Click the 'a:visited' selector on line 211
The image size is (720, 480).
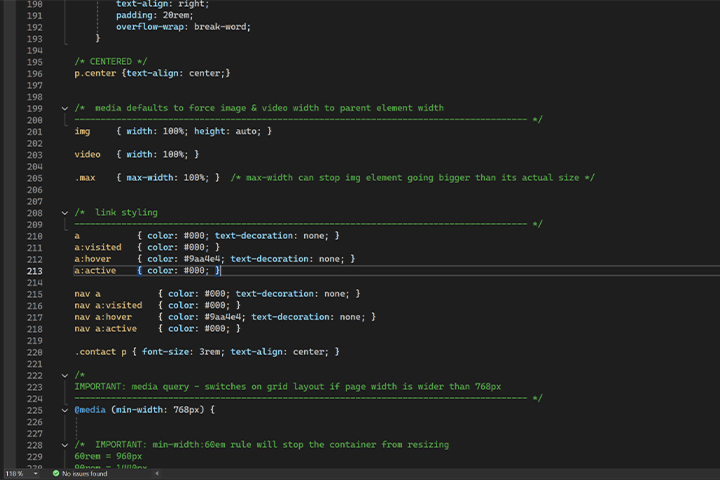pos(98,247)
